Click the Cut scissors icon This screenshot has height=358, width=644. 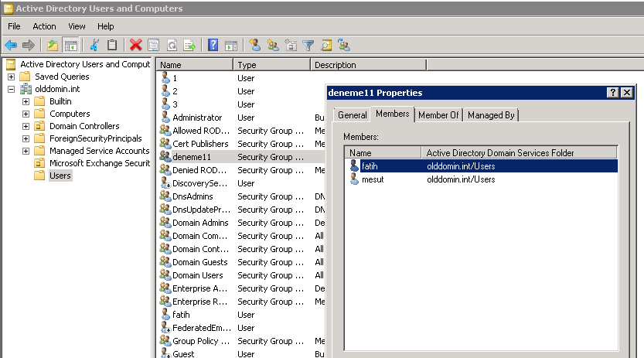click(x=94, y=45)
